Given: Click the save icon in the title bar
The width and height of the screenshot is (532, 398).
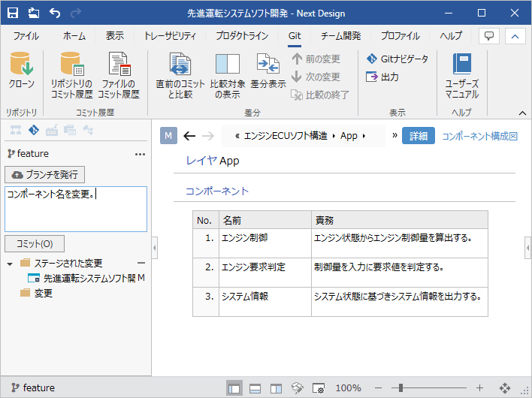Looking at the screenshot, I should pyautogui.click(x=14, y=13).
